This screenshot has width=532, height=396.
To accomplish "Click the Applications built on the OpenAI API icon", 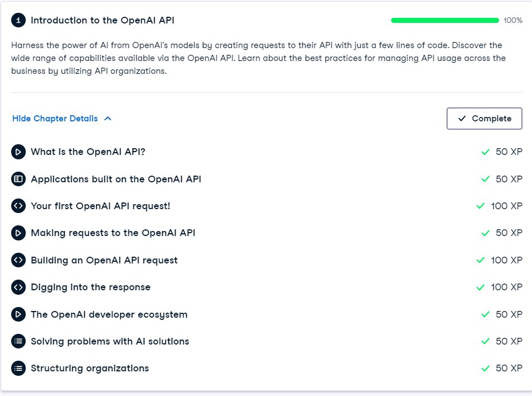I will click(x=18, y=179).
